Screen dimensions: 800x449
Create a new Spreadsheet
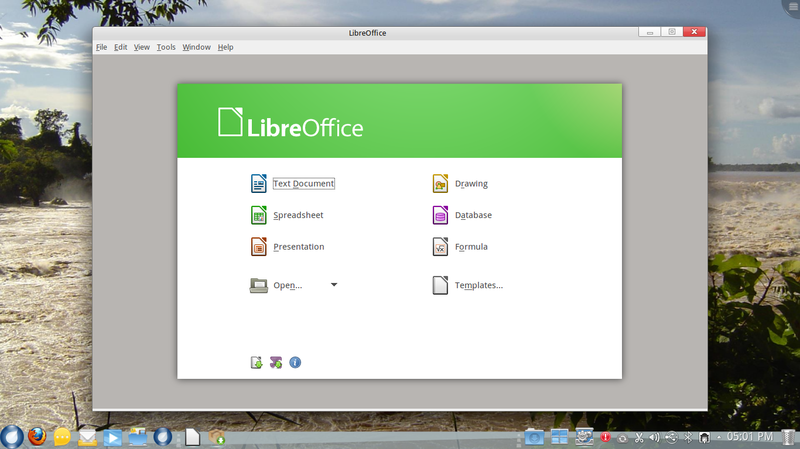(287, 215)
